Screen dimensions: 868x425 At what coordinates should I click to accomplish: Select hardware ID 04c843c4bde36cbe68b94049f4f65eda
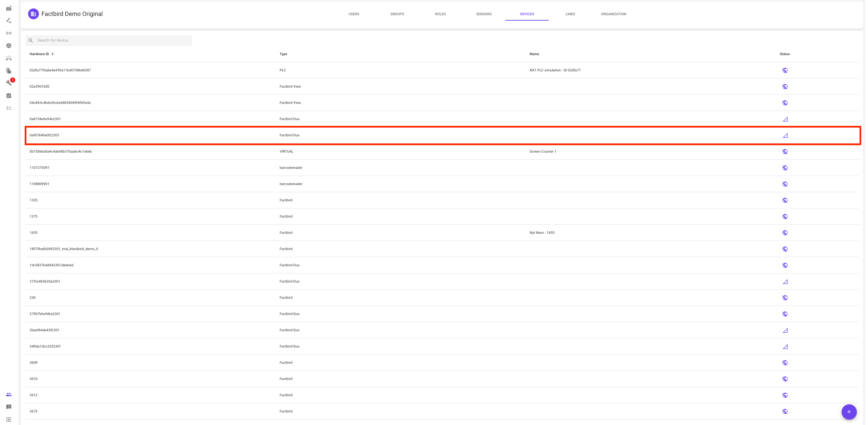pyautogui.click(x=60, y=103)
